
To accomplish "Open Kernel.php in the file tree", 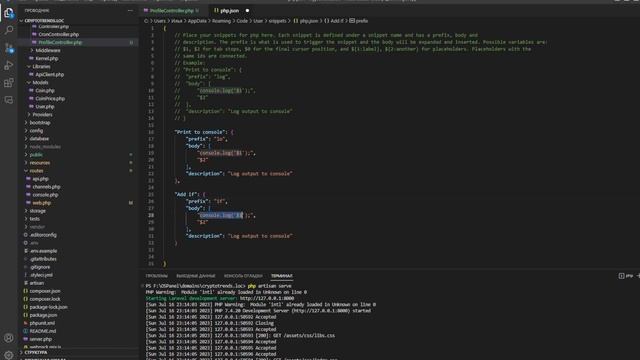I will tap(47, 58).
